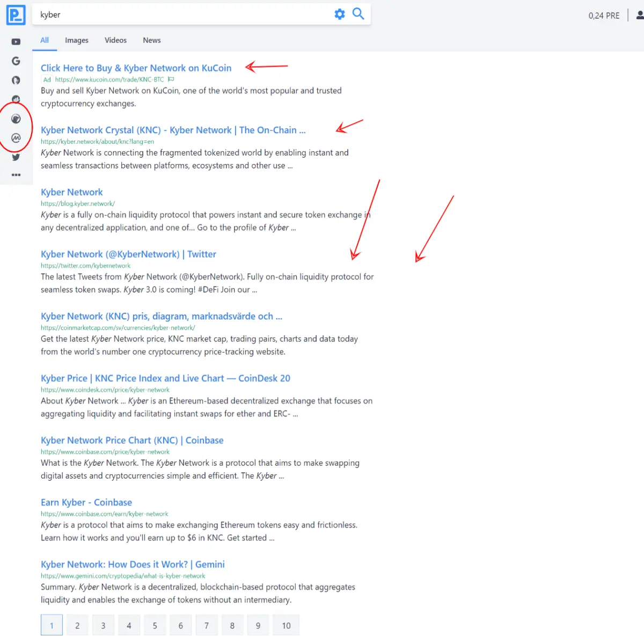Screen dimensions: 644x644
Task: Go to results page 5
Action: click(155, 625)
